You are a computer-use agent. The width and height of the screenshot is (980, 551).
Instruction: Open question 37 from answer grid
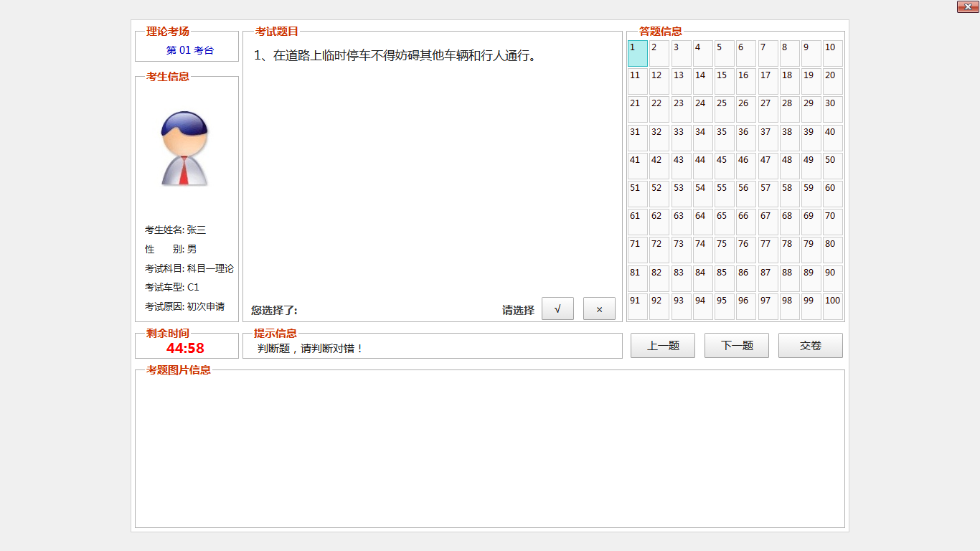coord(768,138)
